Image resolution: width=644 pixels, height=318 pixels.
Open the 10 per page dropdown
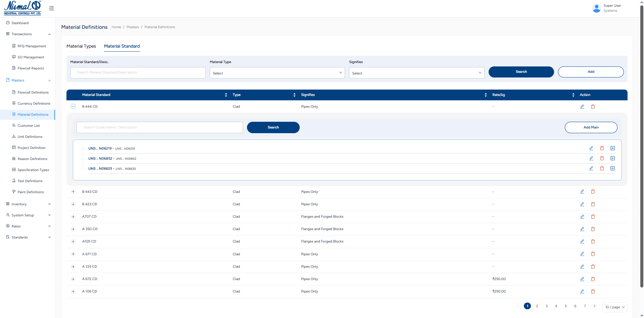(x=614, y=307)
